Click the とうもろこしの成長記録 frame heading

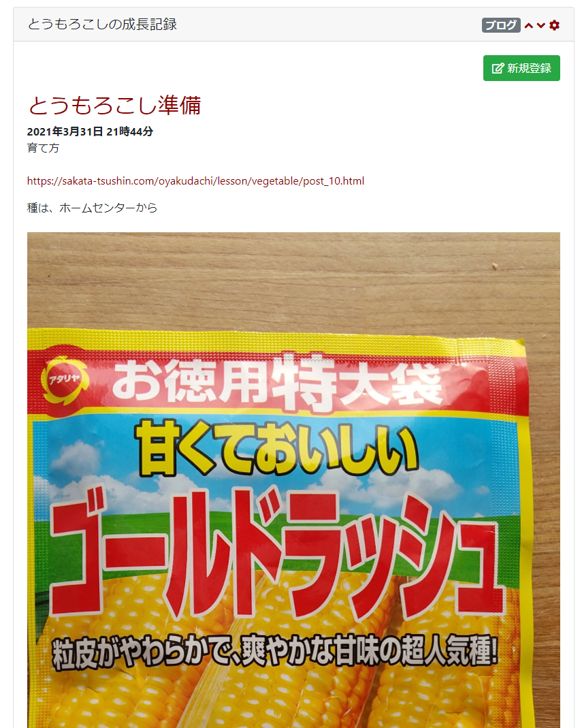coord(102,24)
